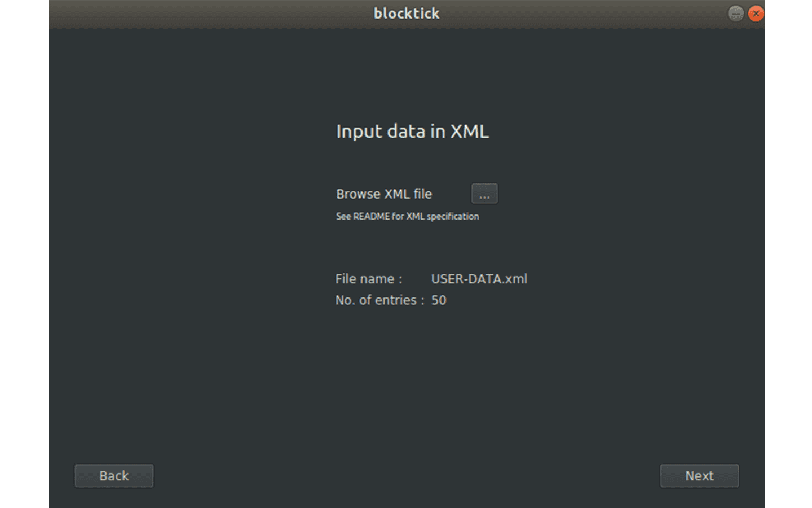Screen dimensions: 812x508
Task: Select the entries count value 50
Action: coord(439,300)
